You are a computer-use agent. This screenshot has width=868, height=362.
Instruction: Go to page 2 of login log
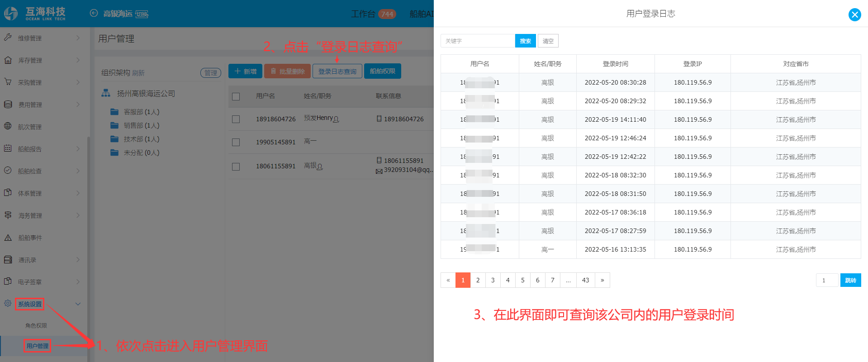coord(478,280)
